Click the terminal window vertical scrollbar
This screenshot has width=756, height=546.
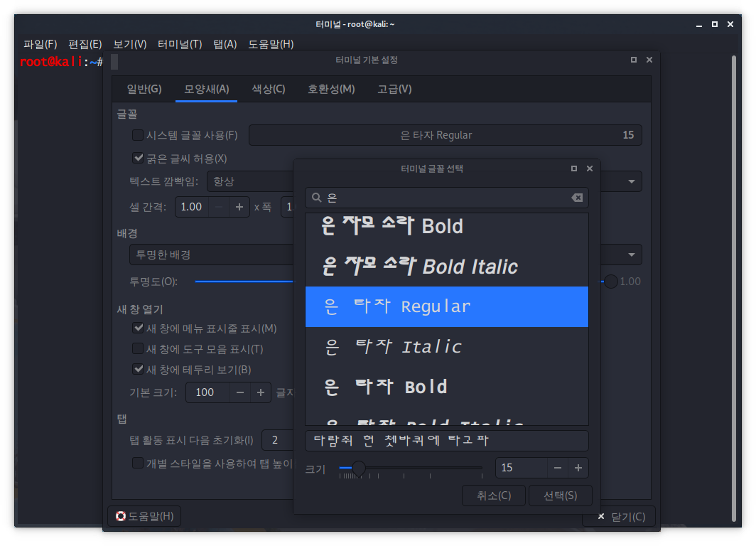pyautogui.click(x=733, y=288)
